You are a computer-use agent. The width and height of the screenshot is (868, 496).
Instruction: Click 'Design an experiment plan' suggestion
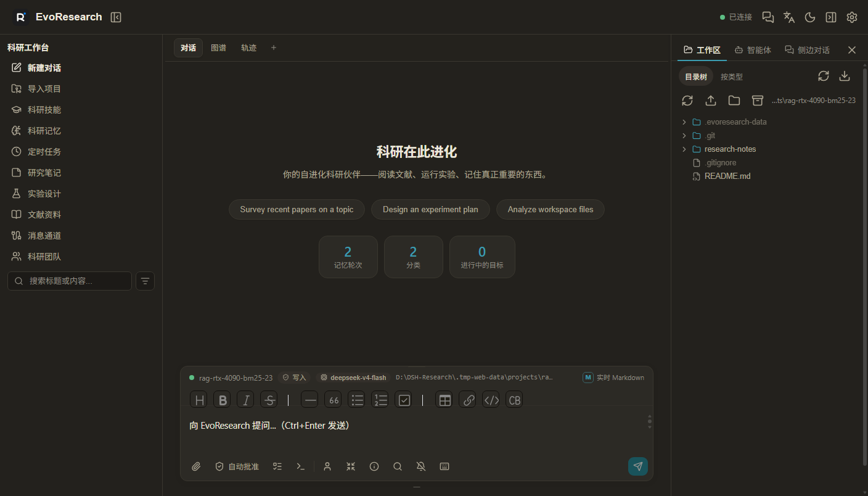(x=430, y=209)
